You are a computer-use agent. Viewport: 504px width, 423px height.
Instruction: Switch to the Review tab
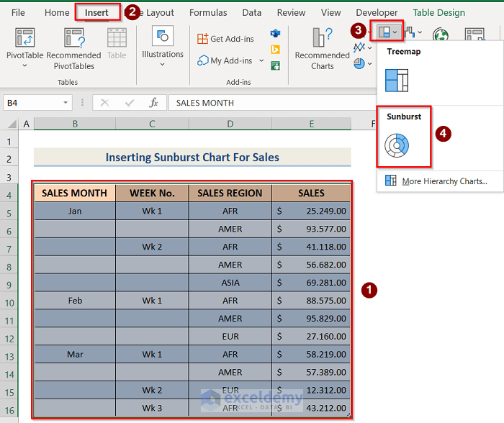pos(291,12)
